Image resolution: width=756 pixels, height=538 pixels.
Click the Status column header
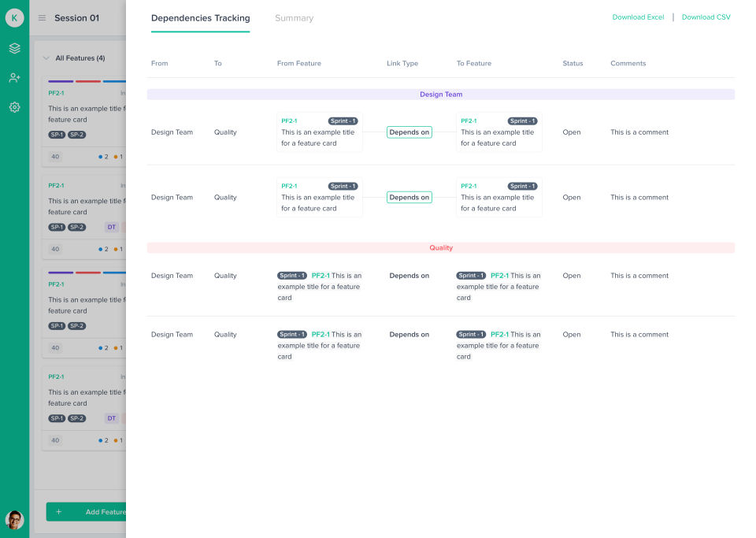pos(573,63)
